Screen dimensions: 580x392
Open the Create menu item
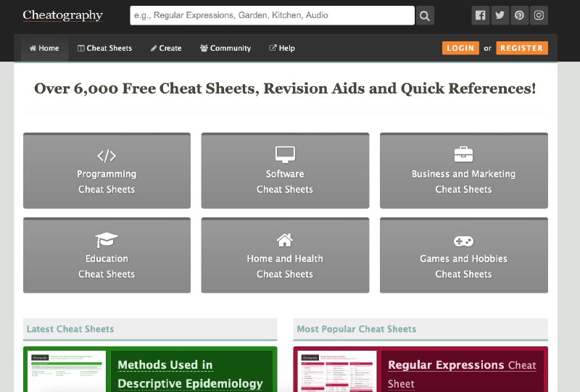166,48
